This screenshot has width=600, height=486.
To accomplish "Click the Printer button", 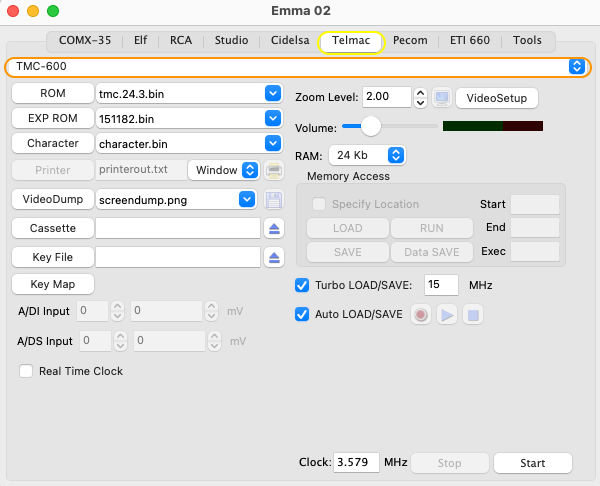I will click(x=53, y=170).
